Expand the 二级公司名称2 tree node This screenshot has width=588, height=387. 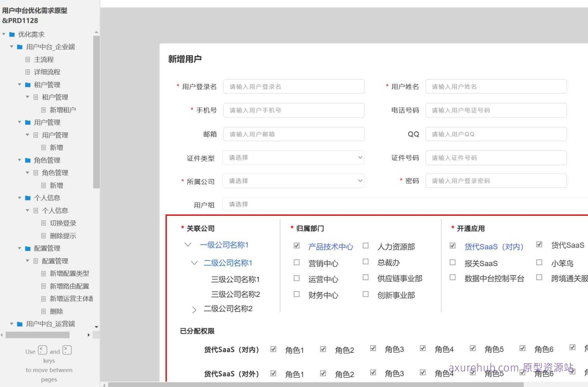[x=194, y=310]
